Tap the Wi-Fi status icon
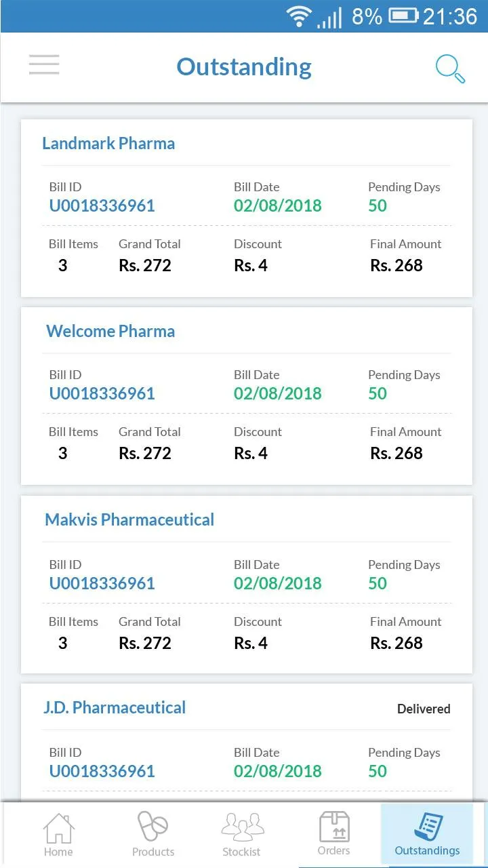488x868 pixels. (298, 16)
